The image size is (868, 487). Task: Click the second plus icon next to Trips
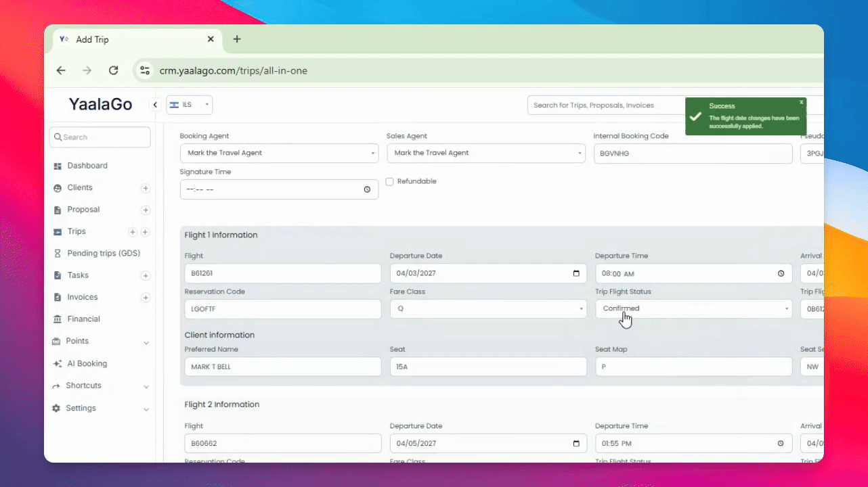[145, 232]
